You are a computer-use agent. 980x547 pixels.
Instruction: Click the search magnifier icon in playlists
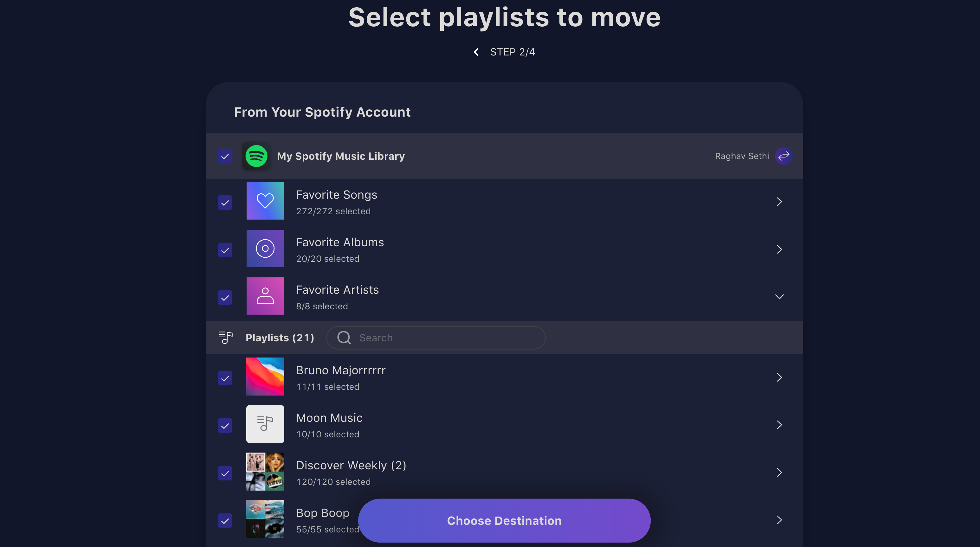pos(344,337)
